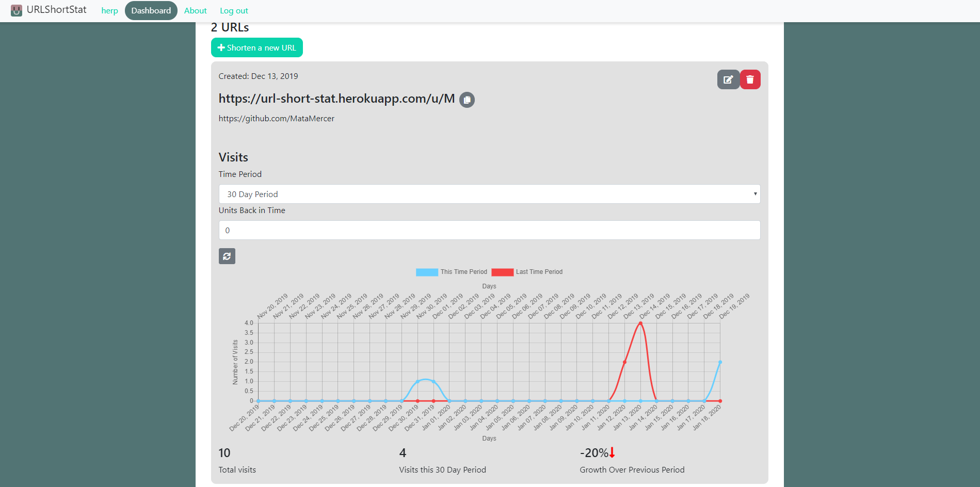Click the 'Visits' section heading

click(233, 157)
